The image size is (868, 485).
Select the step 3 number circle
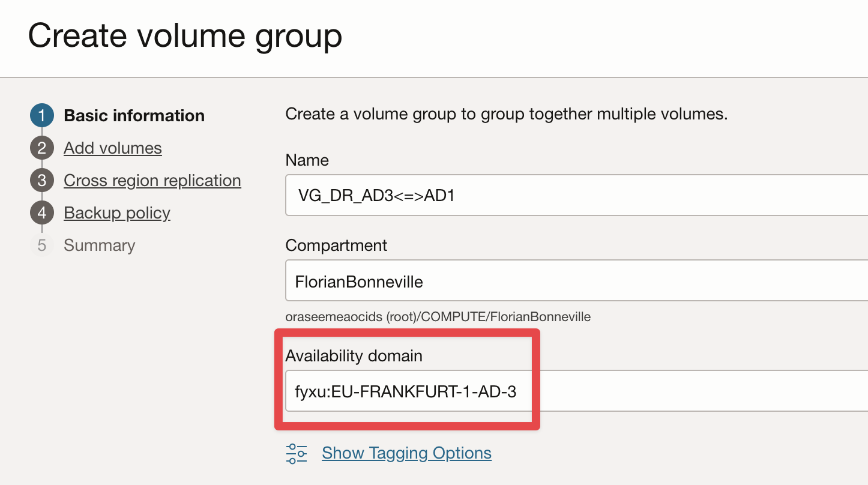tap(41, 181)
